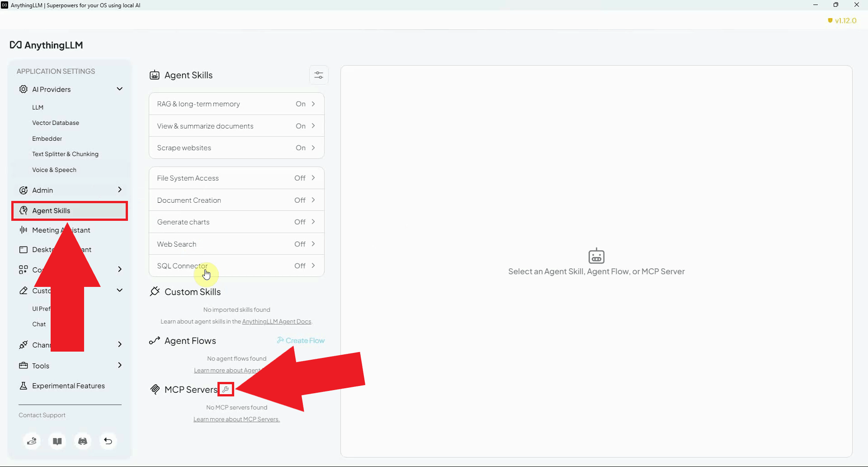868x467 pixels.
Task: Select the Chat customization item
Action: point(39,324)
